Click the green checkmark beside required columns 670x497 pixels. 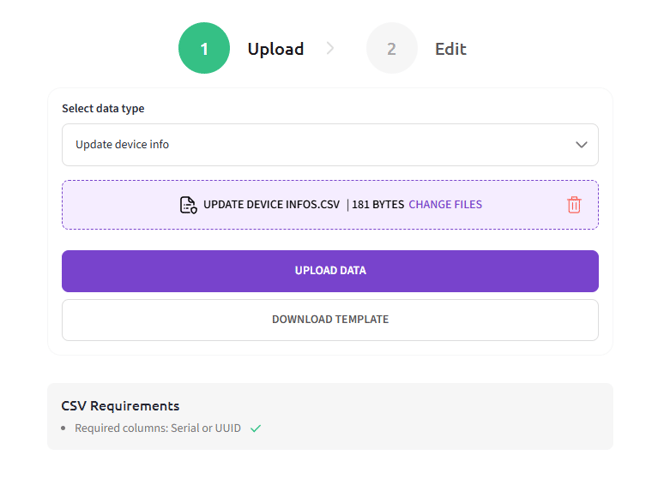256,428
